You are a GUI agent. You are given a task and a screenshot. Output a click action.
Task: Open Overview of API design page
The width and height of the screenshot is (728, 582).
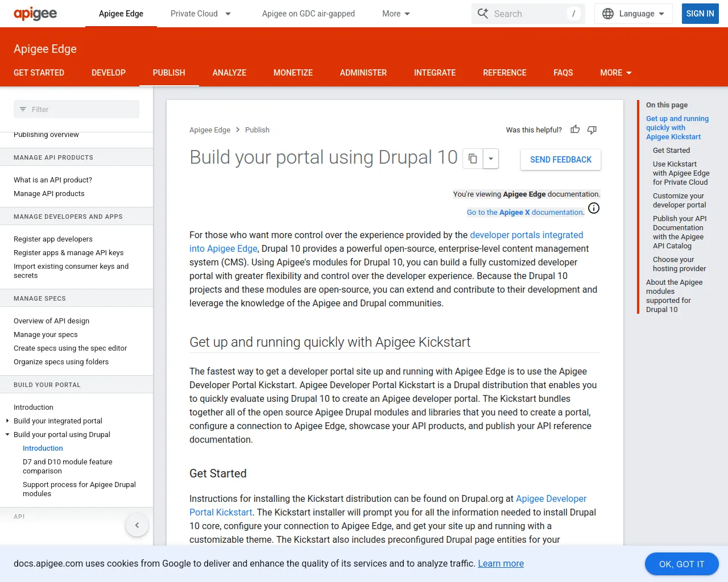[x=51, y=321]
